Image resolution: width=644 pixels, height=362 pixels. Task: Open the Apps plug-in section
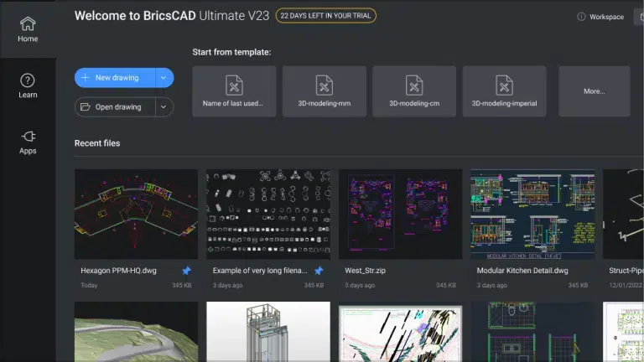pyautogui.click(x=28, y=142)
